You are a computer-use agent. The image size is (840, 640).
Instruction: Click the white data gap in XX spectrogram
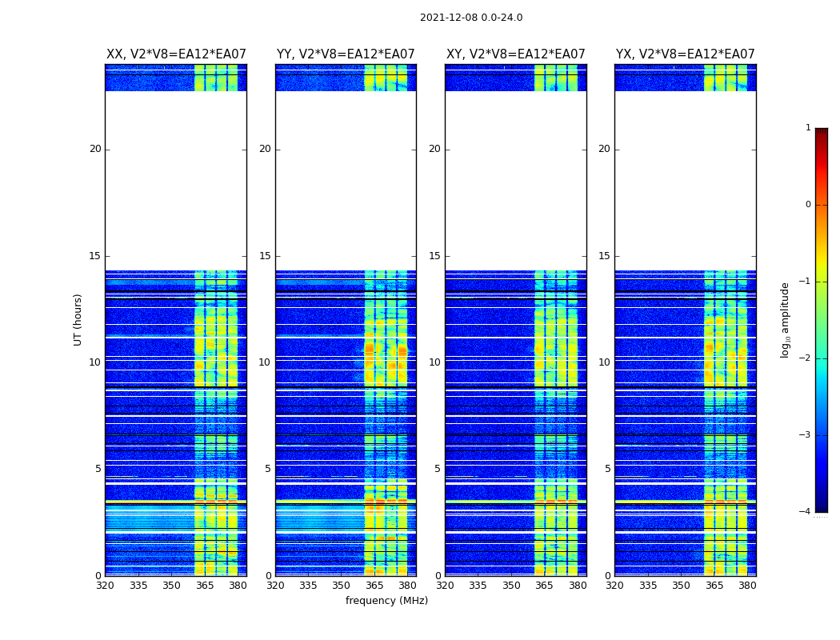(176, 180)
